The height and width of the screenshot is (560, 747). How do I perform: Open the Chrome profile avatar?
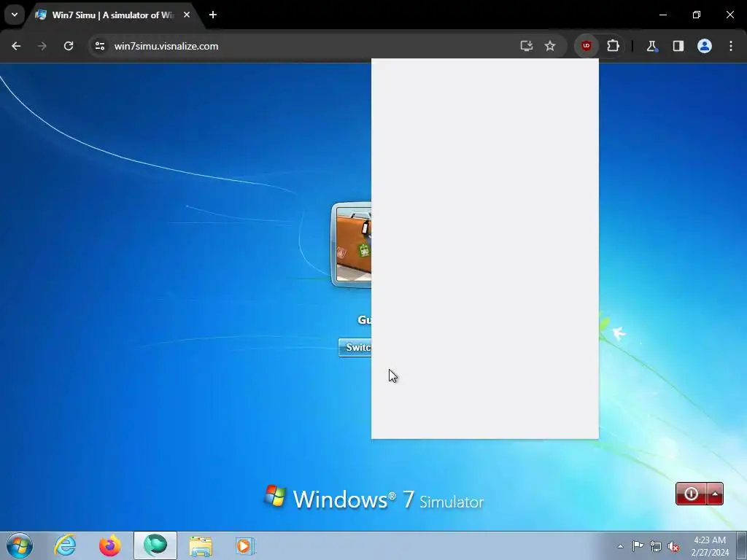705,46
